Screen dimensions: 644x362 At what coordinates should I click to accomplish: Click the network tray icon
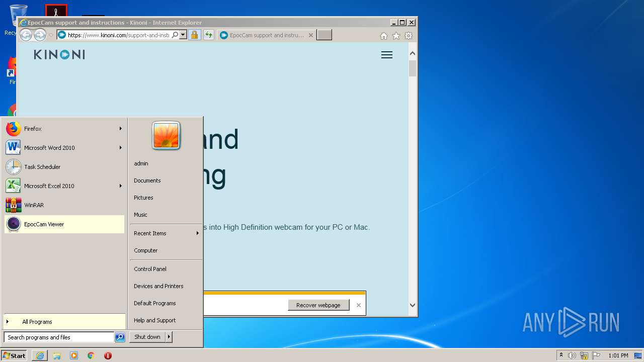point(584,355)
